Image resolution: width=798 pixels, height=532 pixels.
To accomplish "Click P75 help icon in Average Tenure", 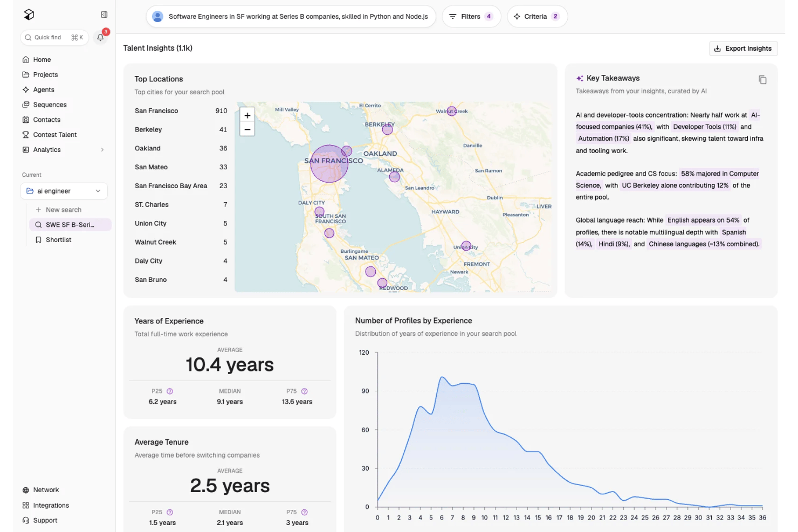I will pyautogui.click(x=304, y=513).
